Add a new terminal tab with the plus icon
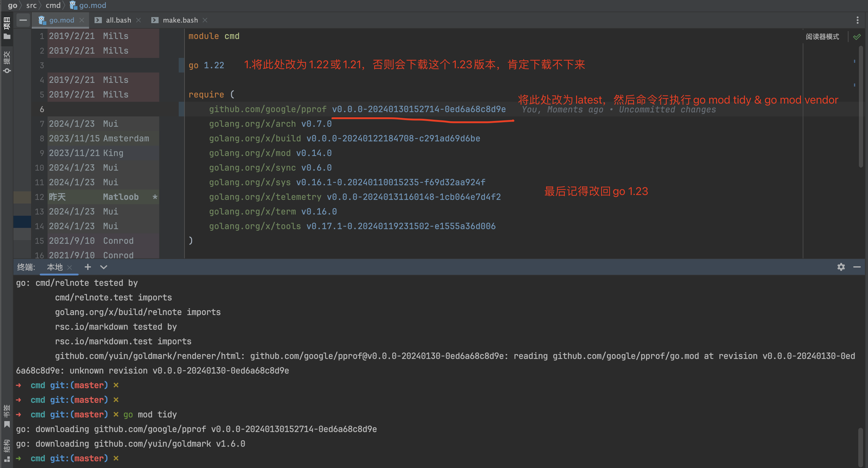 coord(88,267)
